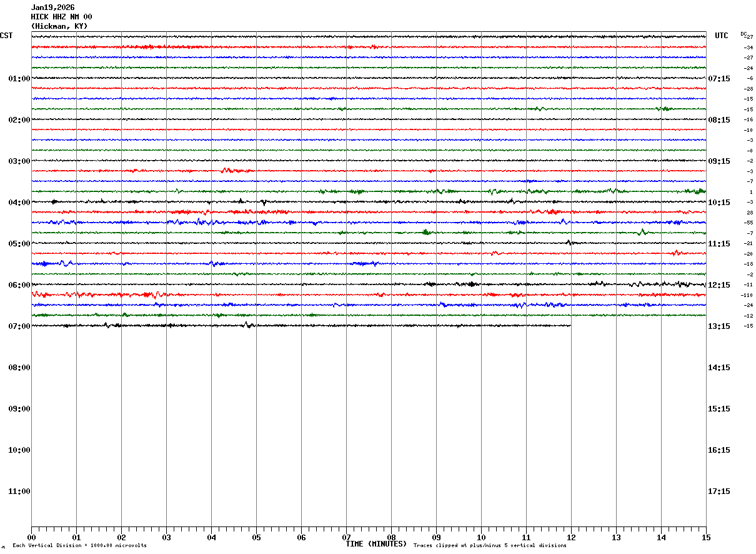This screenshot has width=756, height=554.
Task: Pick the DC offset value -18
Action: [x=748, y=264]
